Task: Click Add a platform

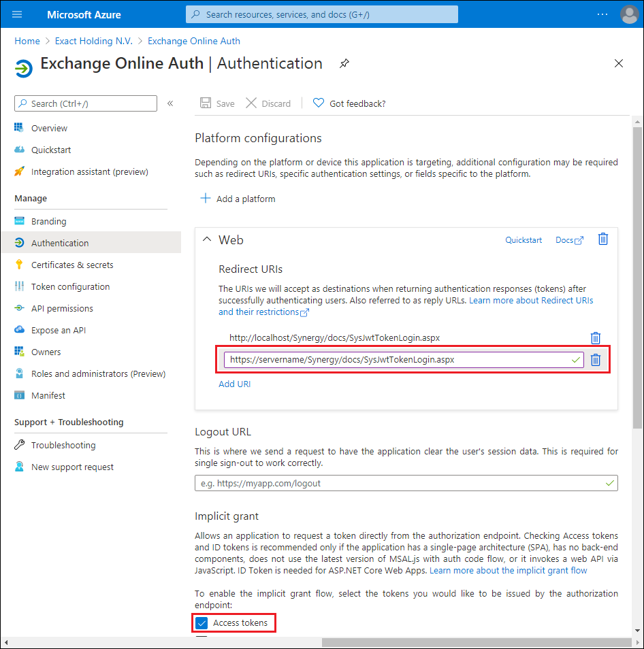Action: coord(238,199)
